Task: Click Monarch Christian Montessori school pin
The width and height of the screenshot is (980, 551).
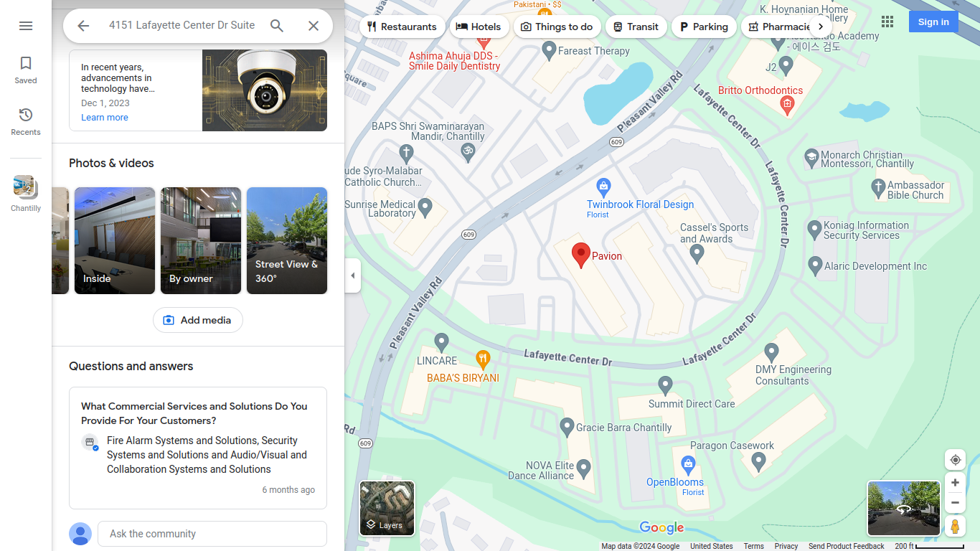Action: 811,158
